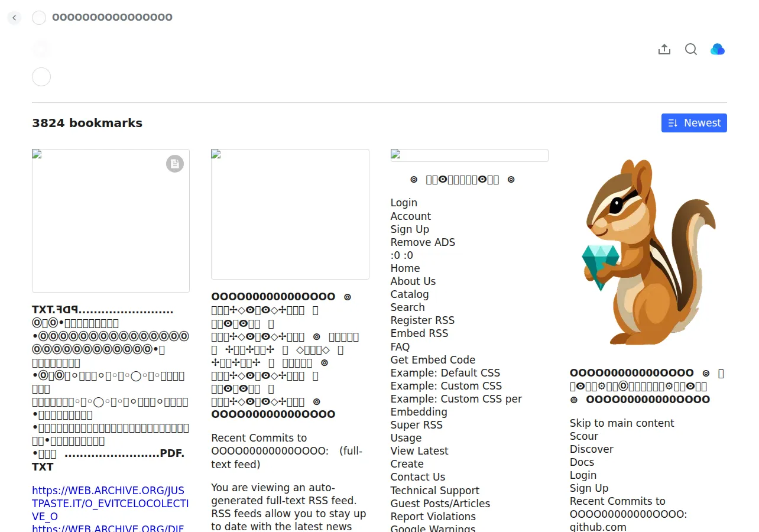
Task: Click the Register RSS link
Action: tap(423, 320)
